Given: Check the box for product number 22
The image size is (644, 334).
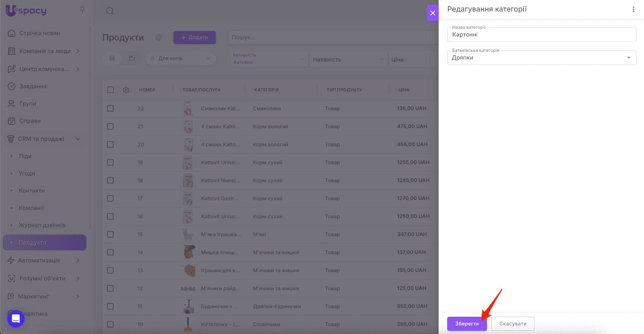Looking at the screenshot, I should point(110,109).
